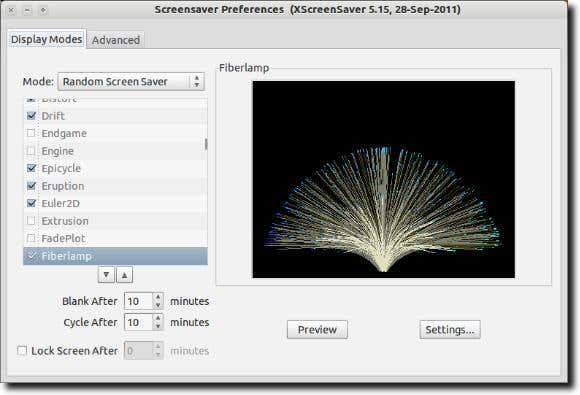
Task: Enable the FadePlot screensaver checkbox
Action: pos(31,238)
